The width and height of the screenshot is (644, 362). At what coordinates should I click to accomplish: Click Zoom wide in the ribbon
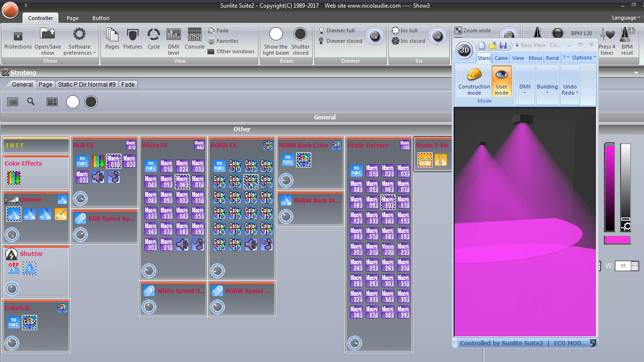pyautogui.click(x=473, y=30)
